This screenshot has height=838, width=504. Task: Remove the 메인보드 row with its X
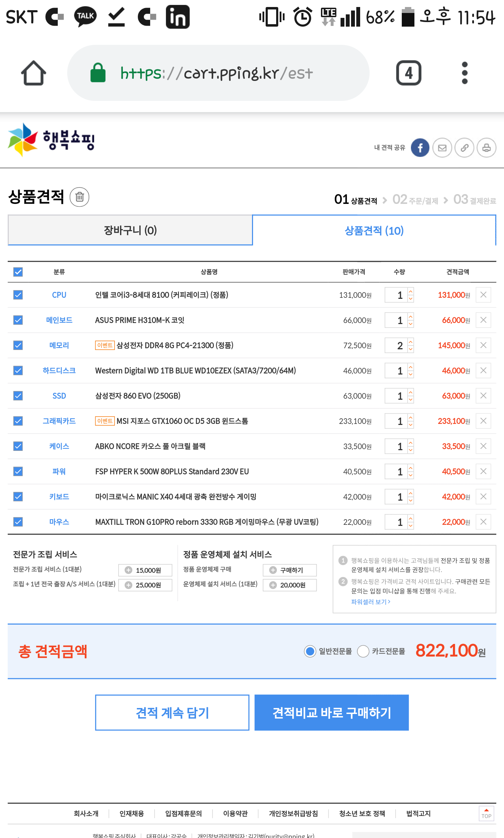coord(483,320)
